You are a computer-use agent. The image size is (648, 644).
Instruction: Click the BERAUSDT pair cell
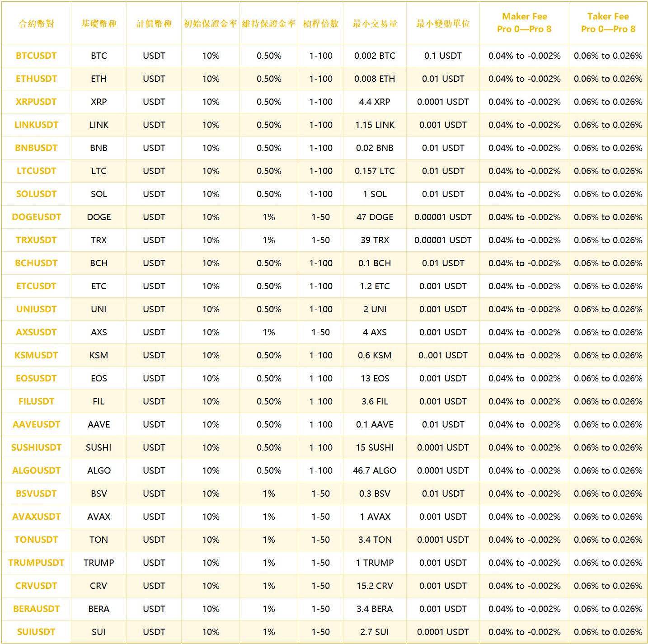point(36,609)
